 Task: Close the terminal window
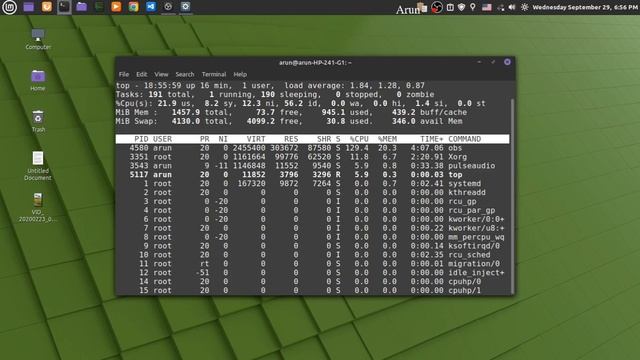coord(507,62)
